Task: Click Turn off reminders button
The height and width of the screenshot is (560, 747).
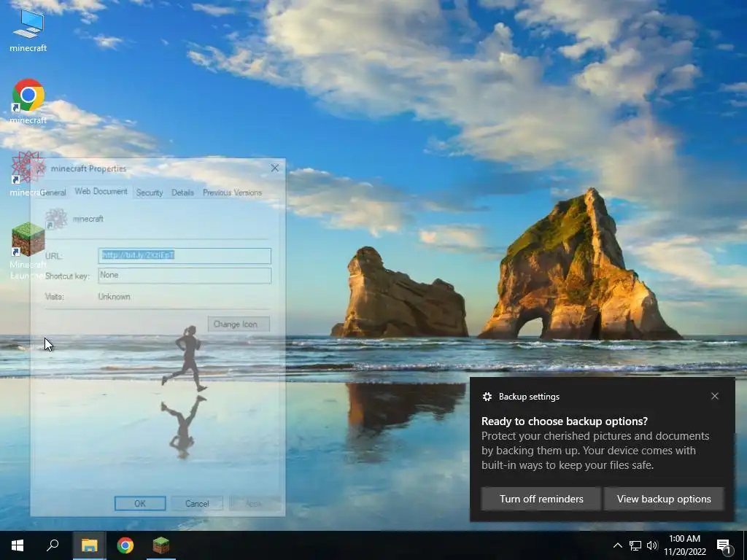Action: tap(541, 499)
